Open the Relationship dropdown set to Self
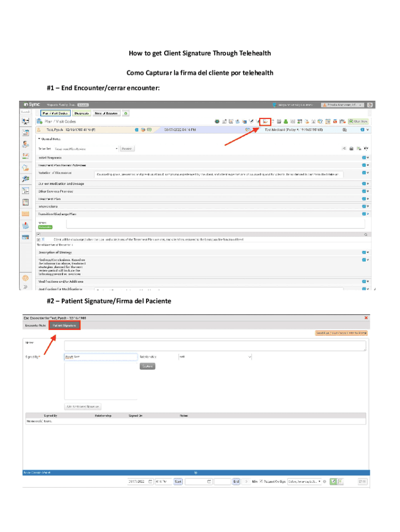Image resolution: width=400 pixels, height=532 pixels. pos(215,357)
